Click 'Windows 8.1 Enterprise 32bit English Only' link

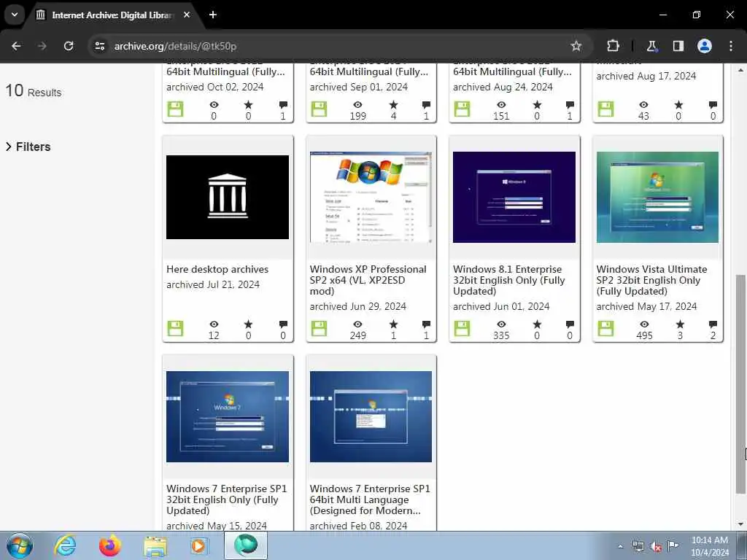[x=508, y=280]
